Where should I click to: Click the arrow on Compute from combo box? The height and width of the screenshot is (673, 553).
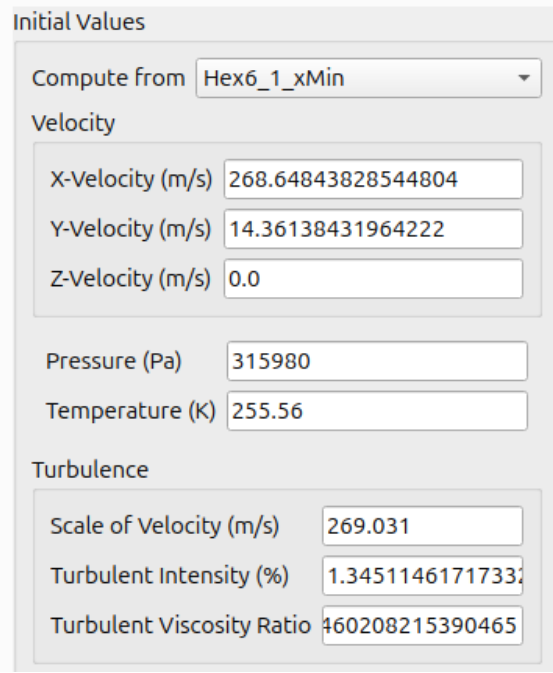(x=523, y=78)
